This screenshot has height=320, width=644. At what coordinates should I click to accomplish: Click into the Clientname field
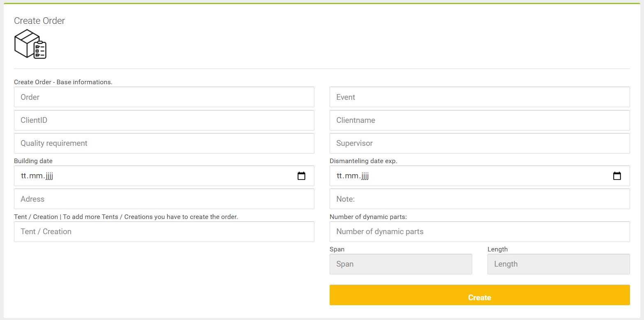[480, 120]
